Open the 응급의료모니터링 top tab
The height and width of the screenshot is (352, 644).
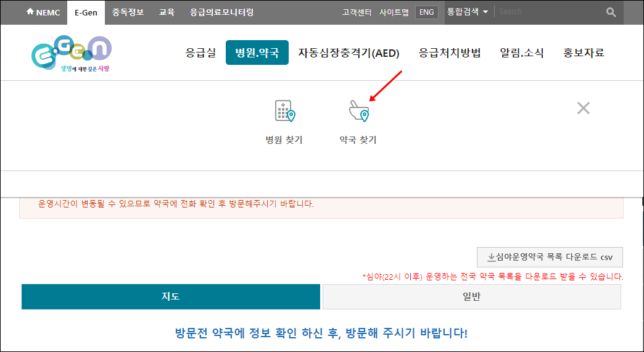pyautogui.click(x=222, y=12)
